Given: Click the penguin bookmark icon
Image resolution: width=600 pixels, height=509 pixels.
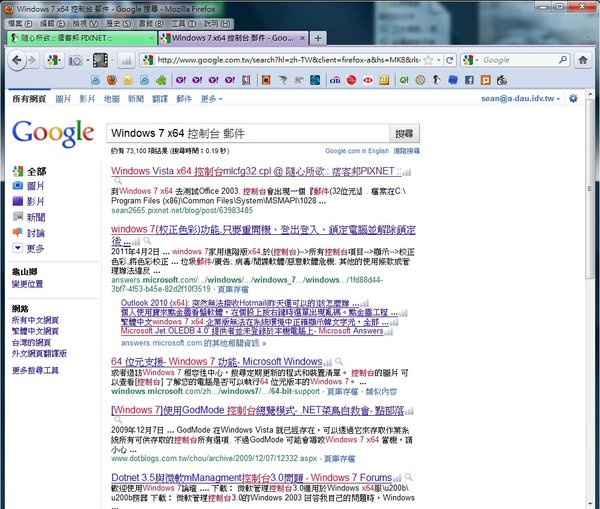Looking at the screenshot, I should coord(437,80).
